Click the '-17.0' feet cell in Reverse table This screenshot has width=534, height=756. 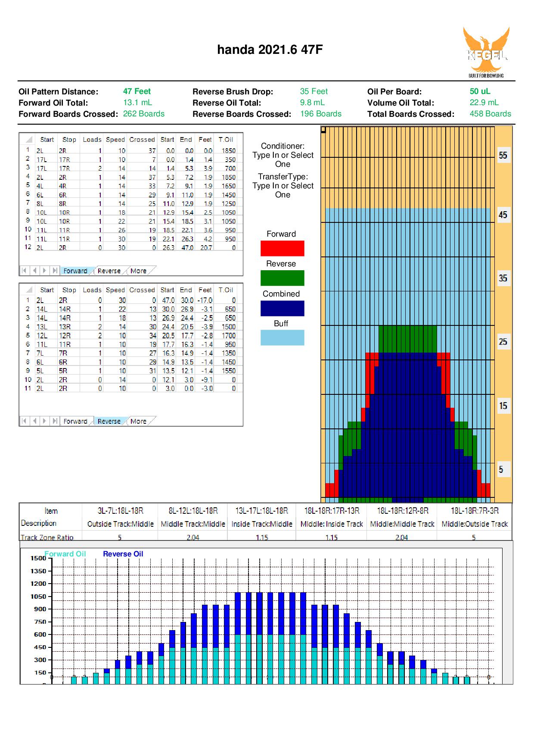pos(205,300)
